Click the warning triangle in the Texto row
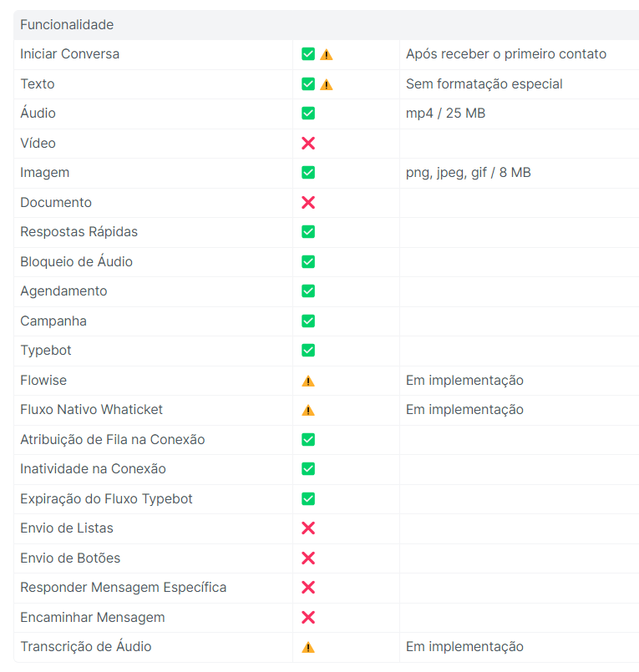The width and height of the screenshot is (639, 672). [x=327, y=84]
